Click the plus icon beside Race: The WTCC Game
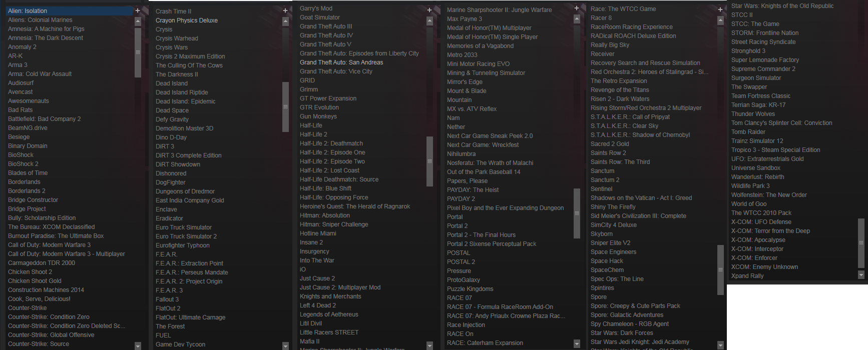 [720, 9]
